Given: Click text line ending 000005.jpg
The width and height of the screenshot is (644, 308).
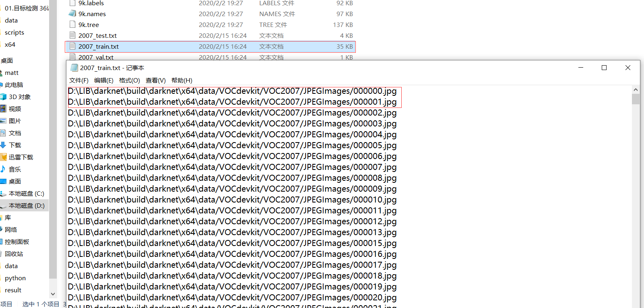Looking at the screenshot, I should (x=232, y=145).
